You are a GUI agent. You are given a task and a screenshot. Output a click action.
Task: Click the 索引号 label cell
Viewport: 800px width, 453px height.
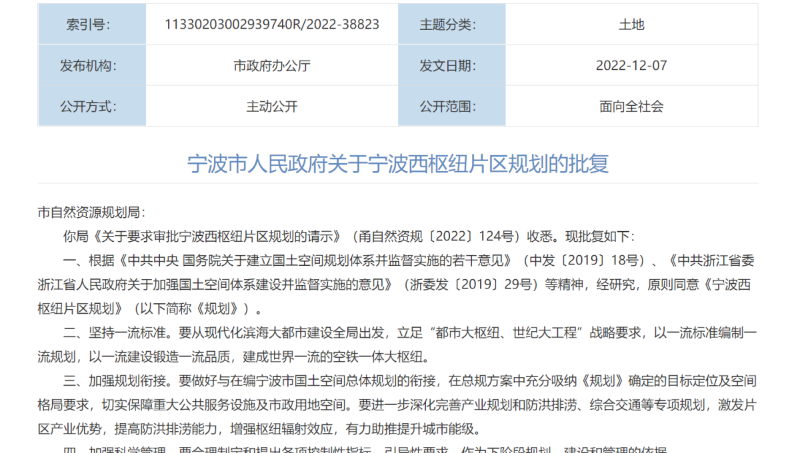click(x=92, y=24)
